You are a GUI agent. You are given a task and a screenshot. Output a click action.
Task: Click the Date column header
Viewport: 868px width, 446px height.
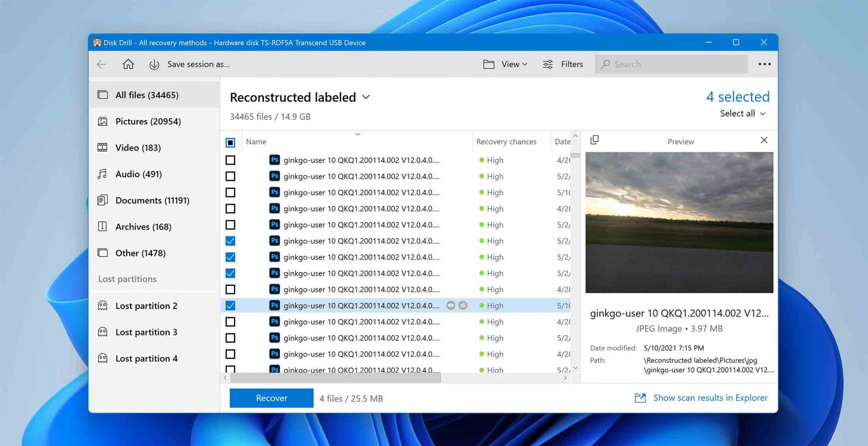point(562,142)
